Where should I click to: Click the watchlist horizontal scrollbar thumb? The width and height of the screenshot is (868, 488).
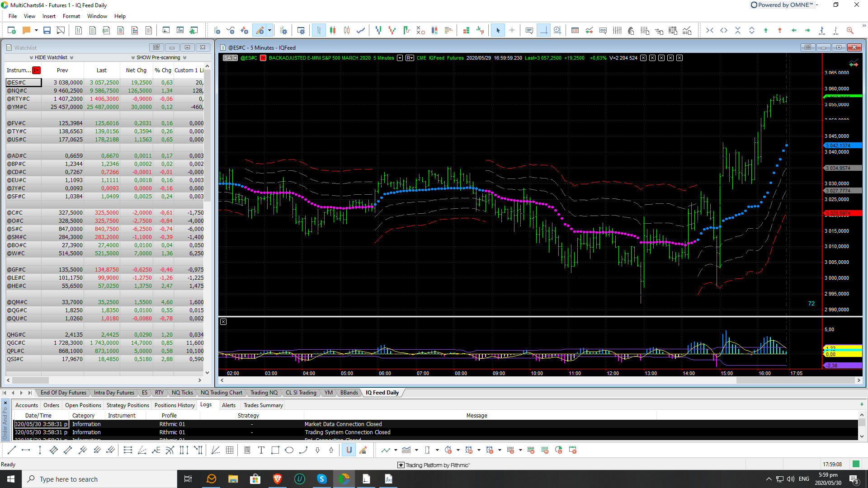click(x=30, y=380)
